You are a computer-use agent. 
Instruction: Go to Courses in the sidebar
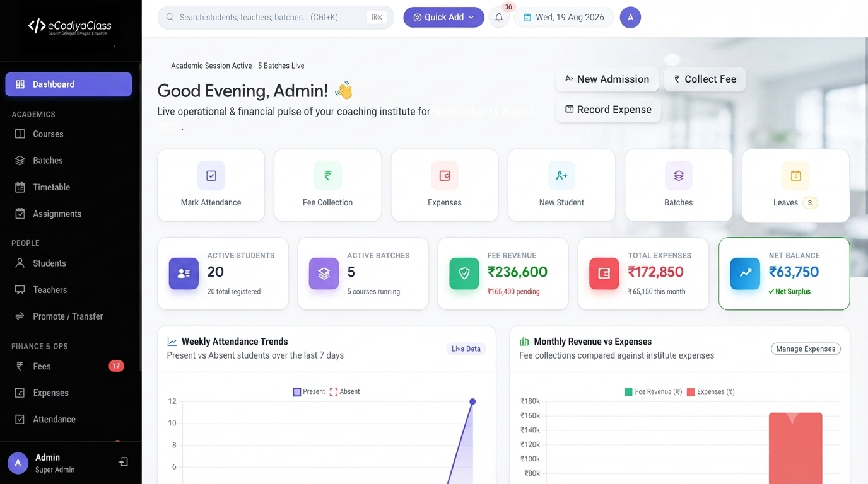point(68,134)
